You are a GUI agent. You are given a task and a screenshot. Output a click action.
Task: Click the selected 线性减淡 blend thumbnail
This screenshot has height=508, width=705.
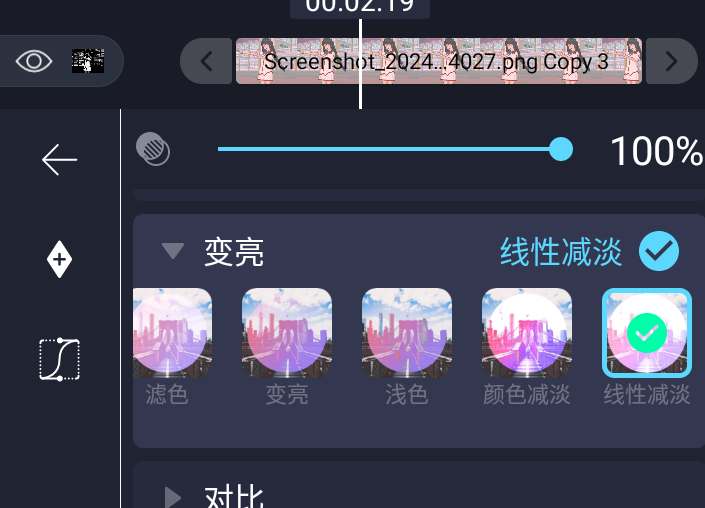click(x=647, y=333)
